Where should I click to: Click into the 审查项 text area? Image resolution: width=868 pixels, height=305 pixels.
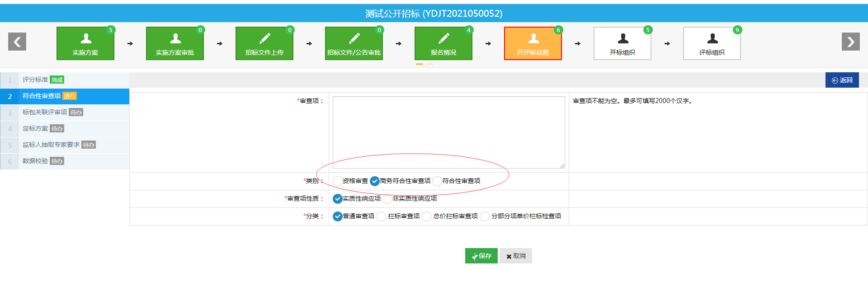pyautogui.click(x=448, y=132)
